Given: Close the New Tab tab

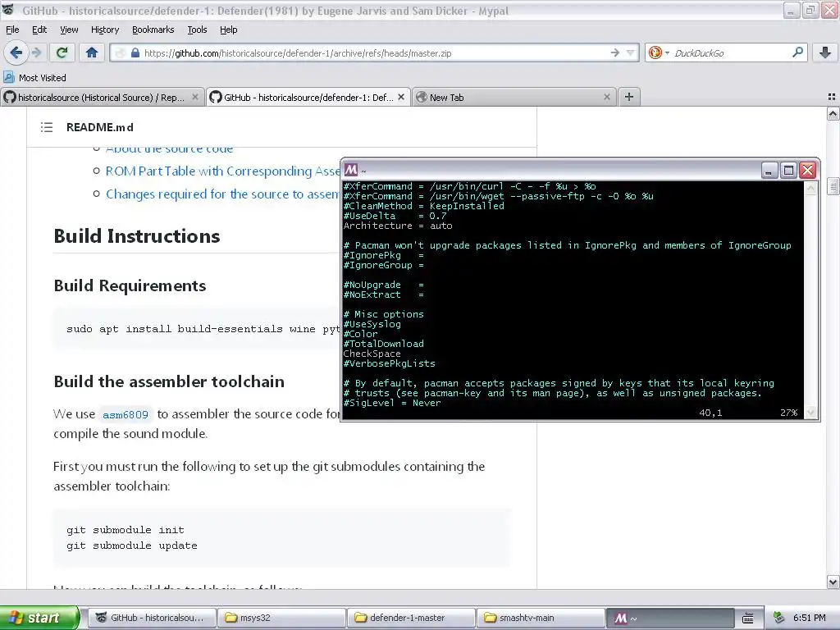Looking at the screenshot, I should (606, 97).
